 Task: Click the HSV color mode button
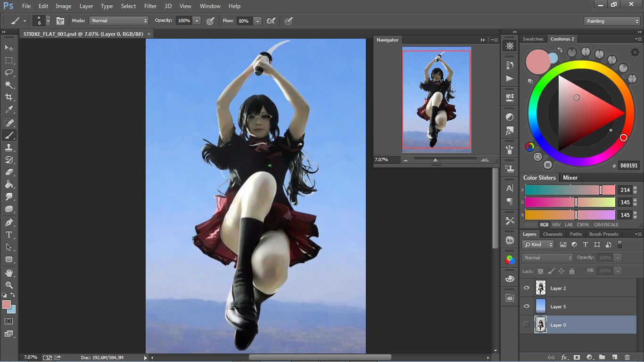click(x=556, y=225)
